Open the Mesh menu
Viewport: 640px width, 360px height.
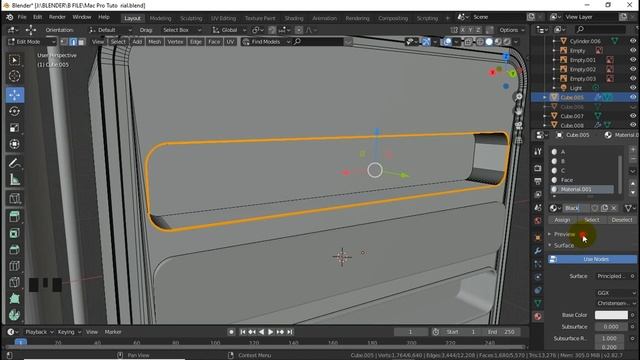(x=154, y=42)
